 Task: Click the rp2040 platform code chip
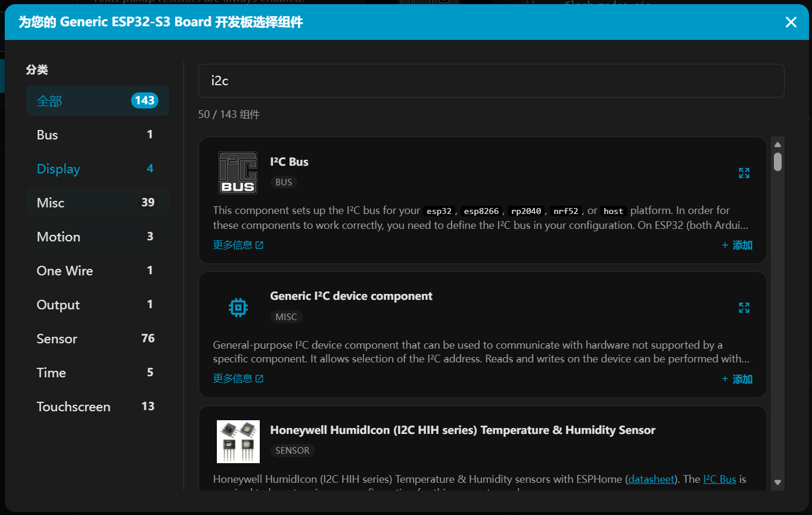[x=526, y=211]
